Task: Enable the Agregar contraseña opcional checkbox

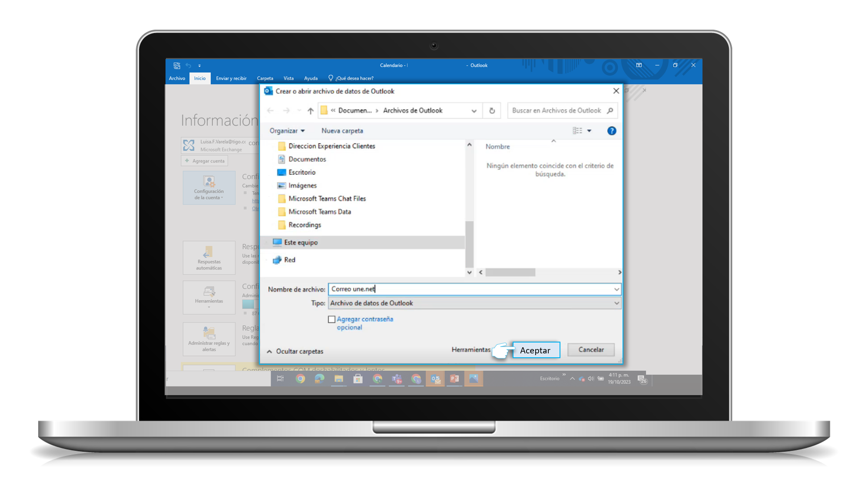Action: (x=331, y=319)
